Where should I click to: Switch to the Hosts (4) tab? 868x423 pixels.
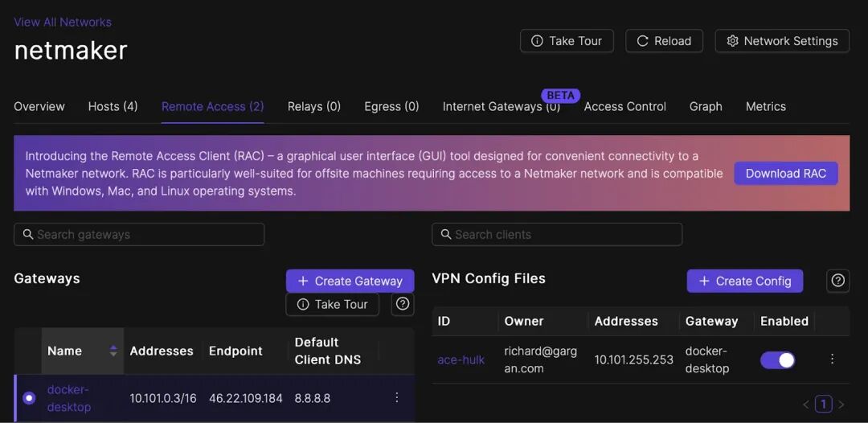(x=113, y=106)
